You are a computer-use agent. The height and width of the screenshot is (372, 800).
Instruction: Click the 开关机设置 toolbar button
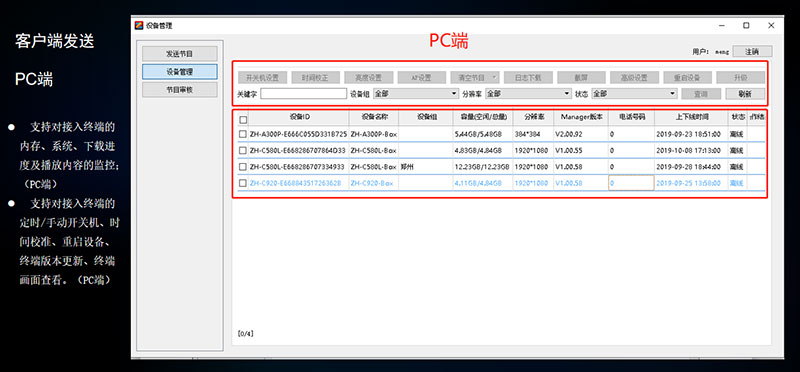click(x=262, y=78)
